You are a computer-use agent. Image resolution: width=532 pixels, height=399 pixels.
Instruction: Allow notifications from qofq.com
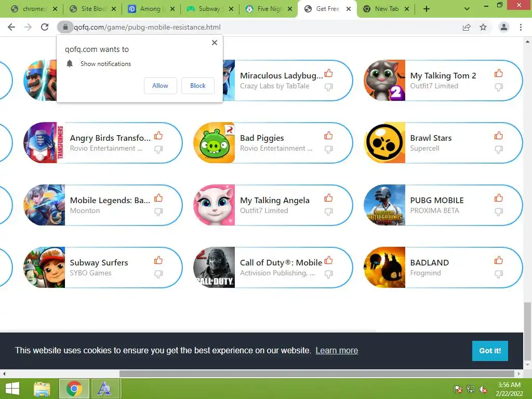coord(160,86)
